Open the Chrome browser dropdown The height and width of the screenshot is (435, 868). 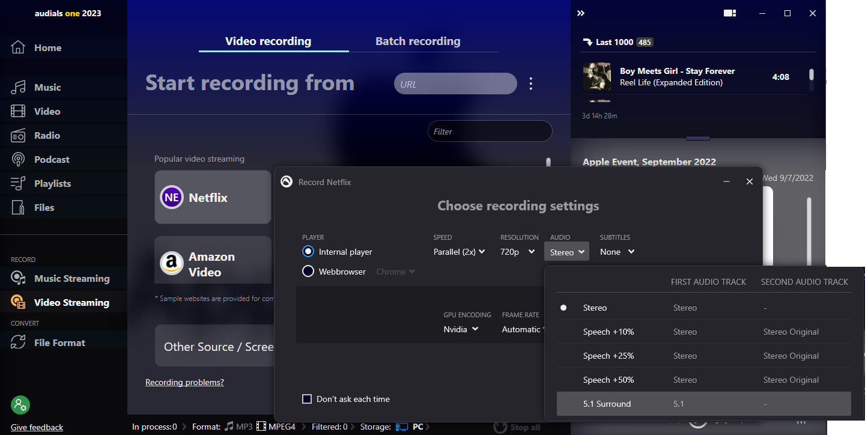[x=396, y=272]
